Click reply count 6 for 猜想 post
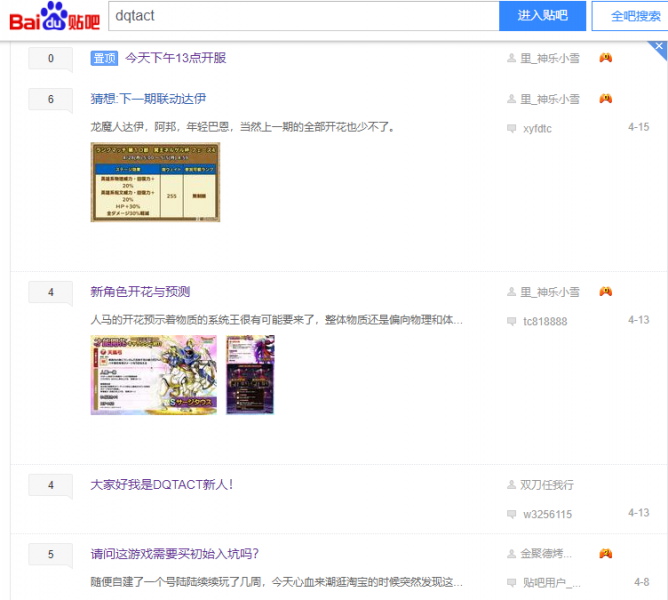 (51, 99)
